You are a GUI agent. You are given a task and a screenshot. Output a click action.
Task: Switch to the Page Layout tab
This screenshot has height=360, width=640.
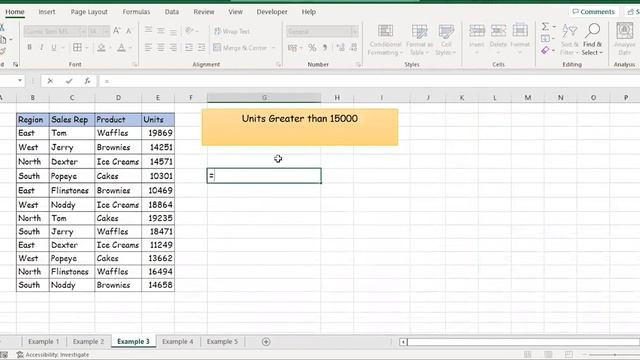click(89, 12)
